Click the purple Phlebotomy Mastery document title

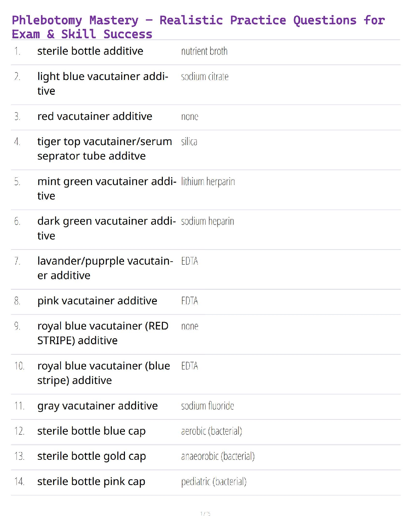point(198,27)
